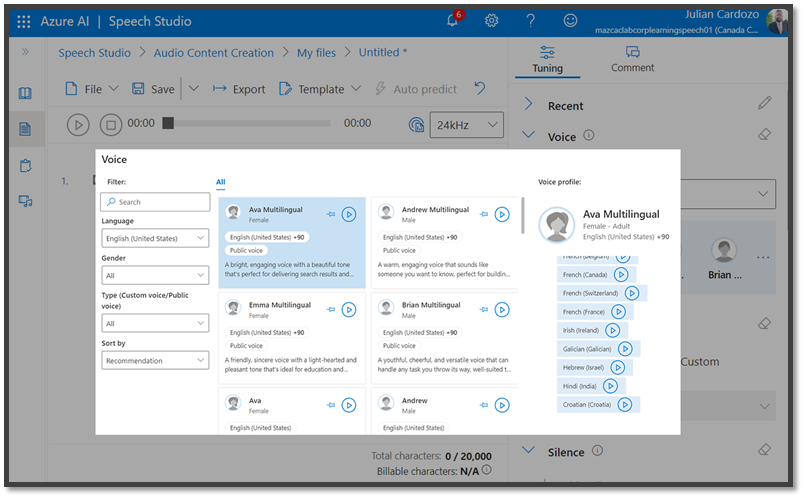Click the pencil edit icon beside Recent
Screen dimensions: 804x498
(765, 103)
